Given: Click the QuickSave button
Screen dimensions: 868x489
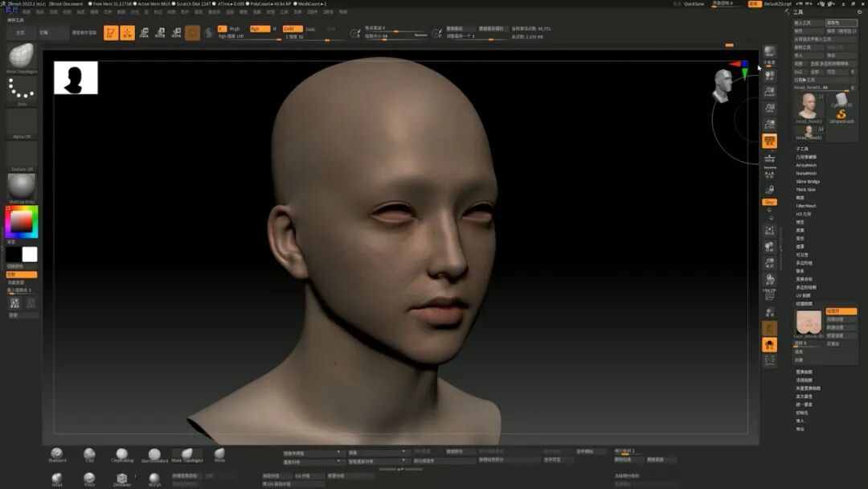Looking at the screenshot, I should tap(694, 4).
